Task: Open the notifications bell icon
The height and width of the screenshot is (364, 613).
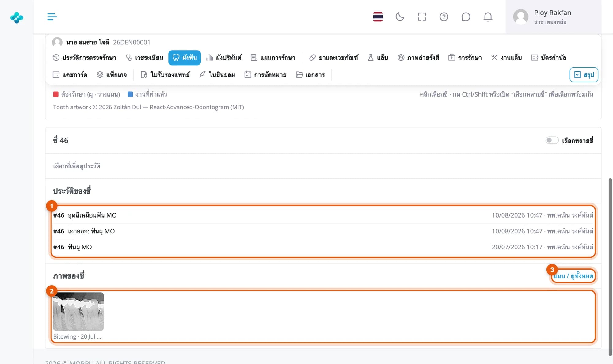Action: (488, 17)
